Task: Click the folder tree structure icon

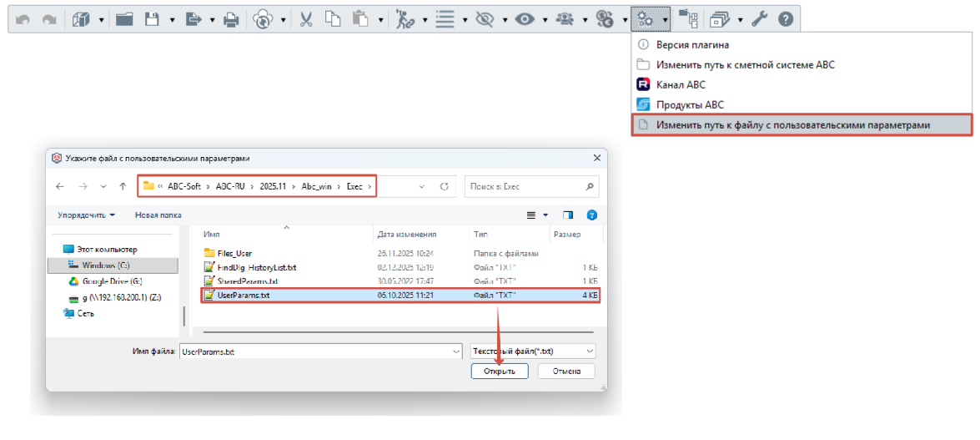Action: click(x=688, y=20)
